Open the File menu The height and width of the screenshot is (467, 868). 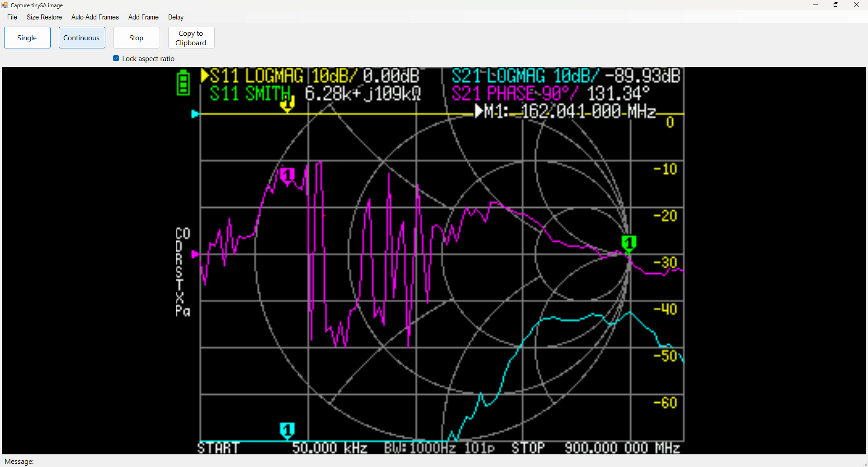pos(12,17)
